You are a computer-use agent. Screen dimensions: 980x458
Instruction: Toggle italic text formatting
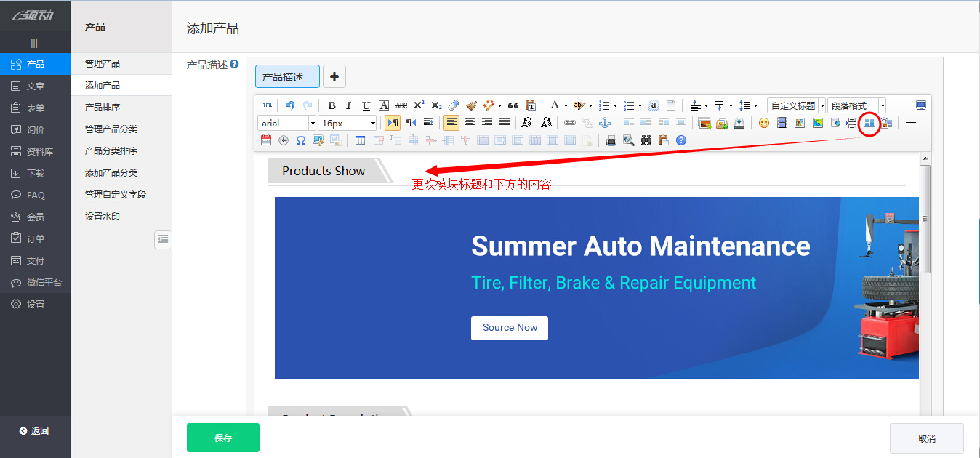348,105
